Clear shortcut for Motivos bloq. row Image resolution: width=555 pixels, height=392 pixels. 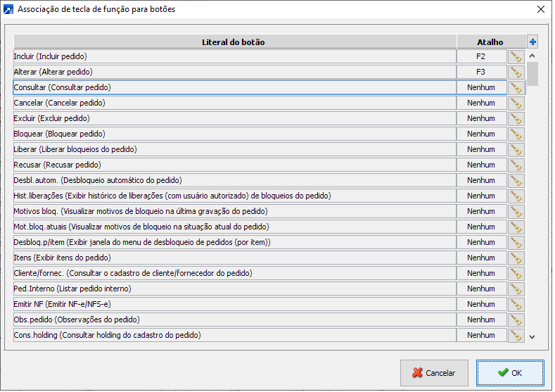pos(516,211)
